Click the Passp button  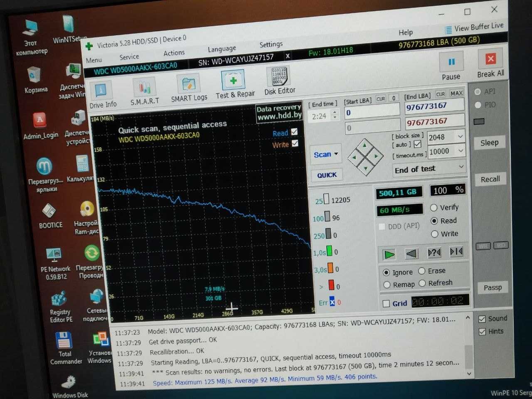tap(493, 287)
